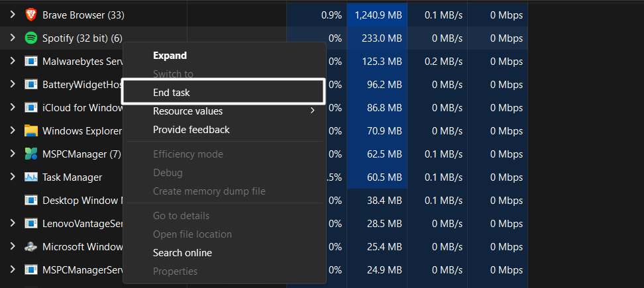Click the MSPCManager colorful icon
The width and height of the screenshot is (644, 288).
(x=30, y=154)
